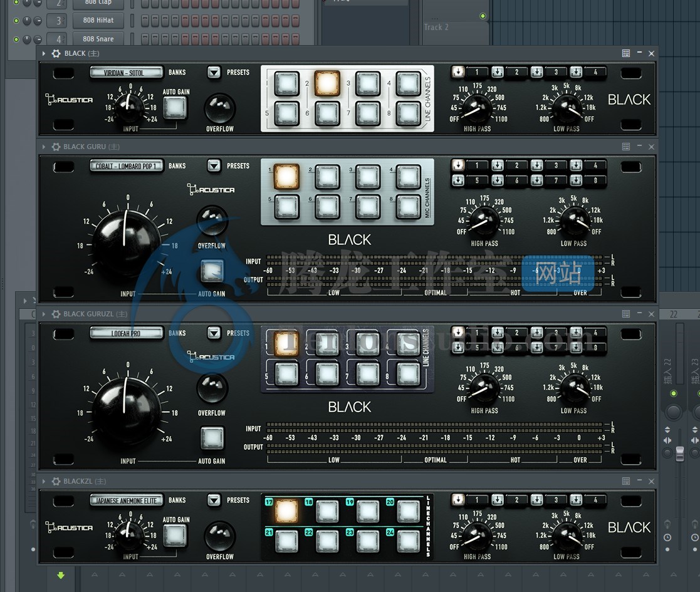Open presets dropdown in Japanese Anemone Elite plugin
The image size is (700, 592).
(214, 500)
